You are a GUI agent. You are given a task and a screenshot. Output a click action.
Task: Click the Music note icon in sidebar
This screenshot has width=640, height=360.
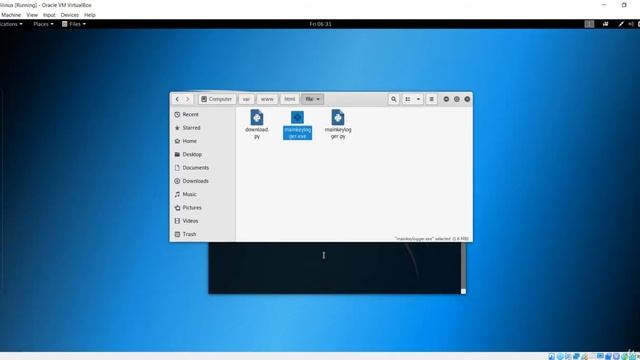[x=177, y=194]
